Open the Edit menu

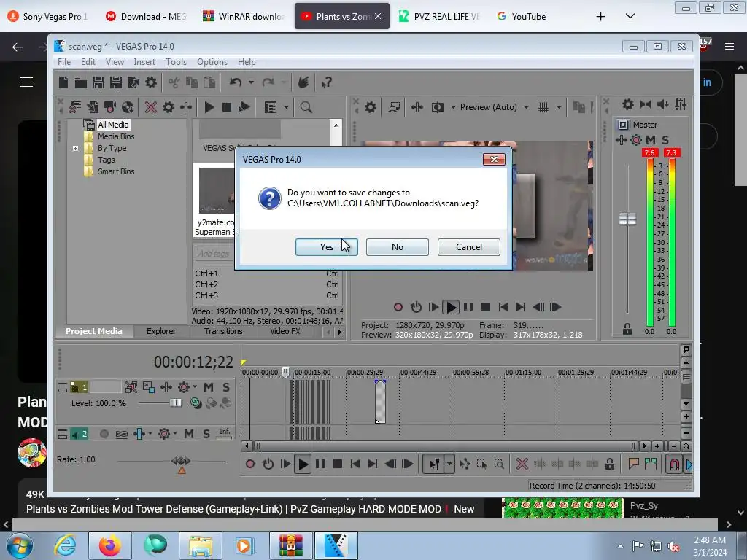(x=88, y=62)
